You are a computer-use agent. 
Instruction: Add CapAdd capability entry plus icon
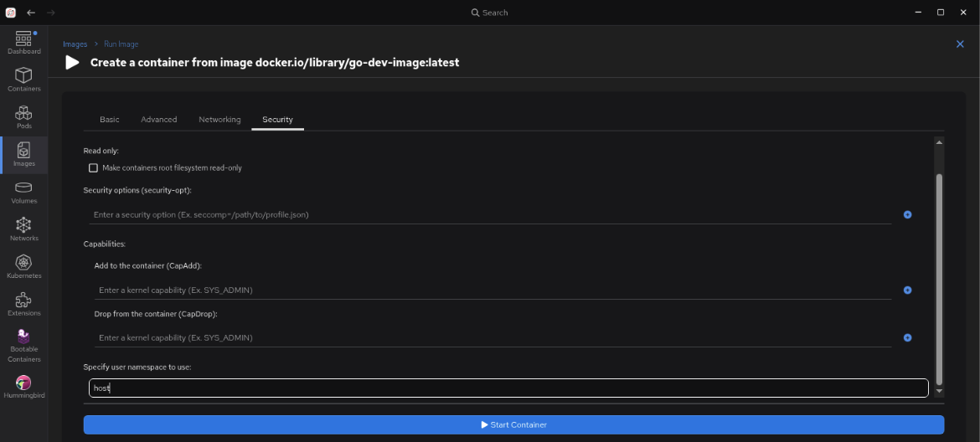[x=907, y=290]
